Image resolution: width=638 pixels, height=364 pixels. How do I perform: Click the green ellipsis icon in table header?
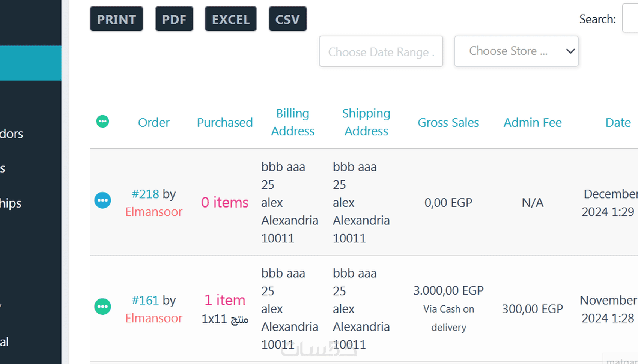point(102,122)
